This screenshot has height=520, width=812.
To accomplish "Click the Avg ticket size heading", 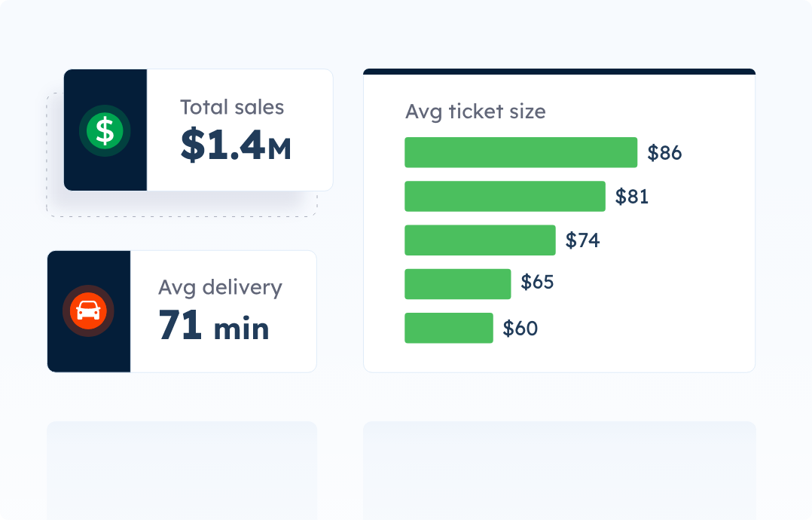I will [475, 112].
